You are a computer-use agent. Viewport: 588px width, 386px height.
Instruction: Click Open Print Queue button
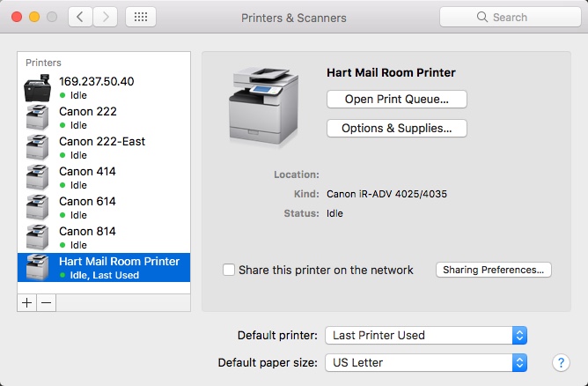396,99
